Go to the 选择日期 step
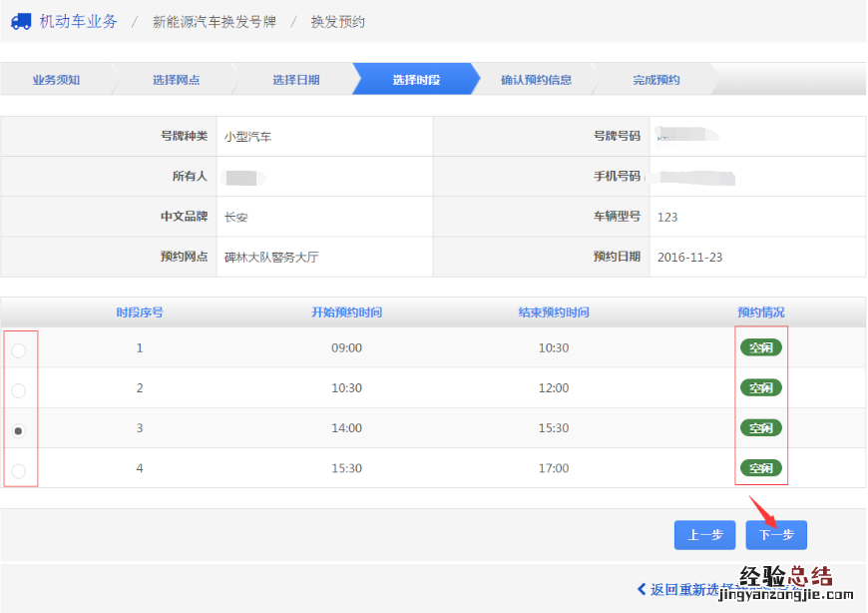 coord(295,80)
